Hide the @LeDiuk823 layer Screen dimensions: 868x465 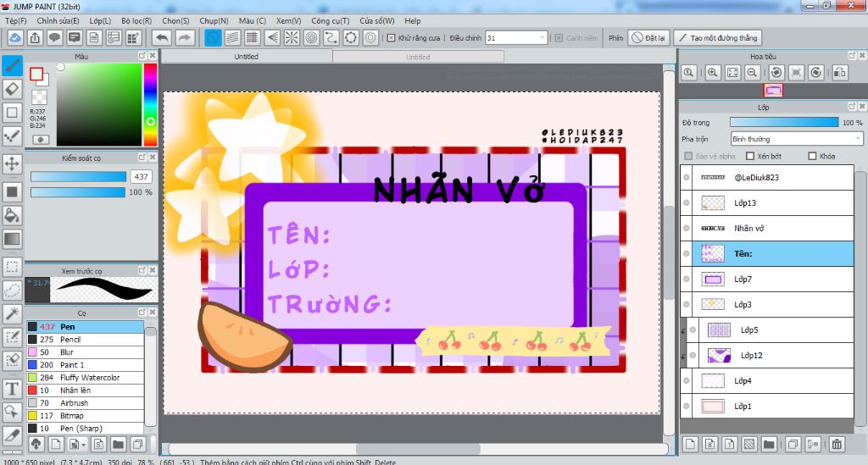(687, 178)
